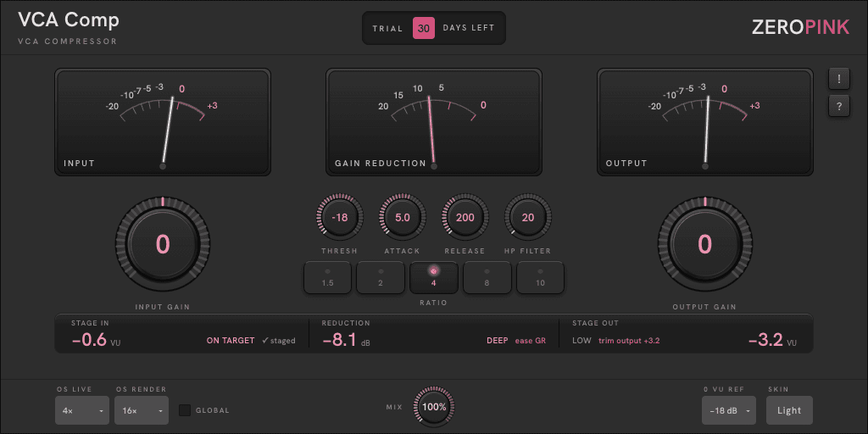Click the "DEEP" reduction status
This screenshot has width=868, height=434.
tap(497, 341)
